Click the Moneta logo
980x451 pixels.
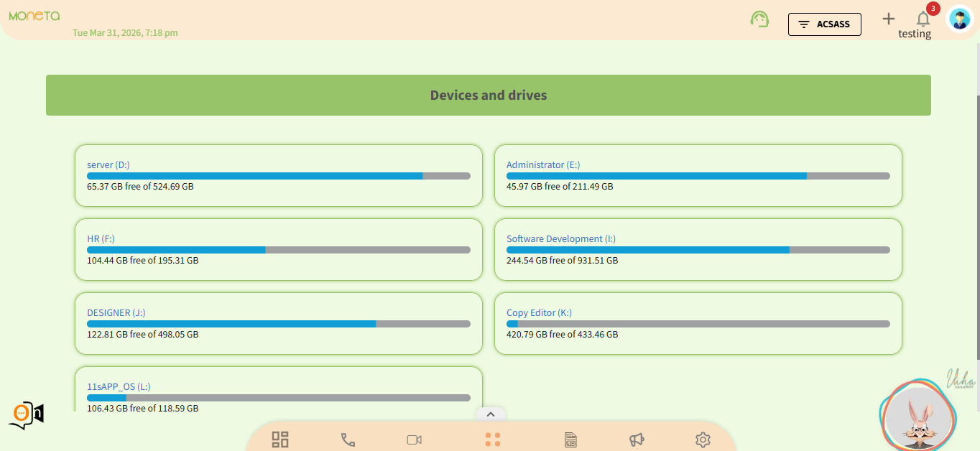[34, 16]
